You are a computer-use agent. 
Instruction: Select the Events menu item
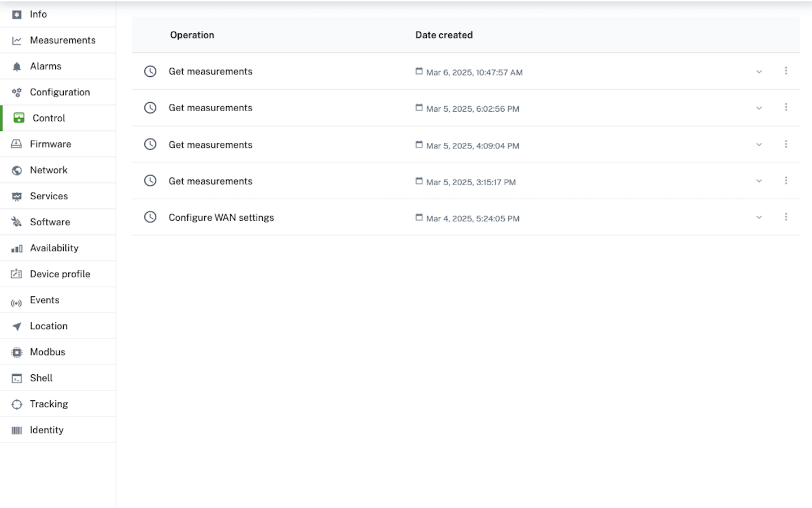tap(45, 300)
